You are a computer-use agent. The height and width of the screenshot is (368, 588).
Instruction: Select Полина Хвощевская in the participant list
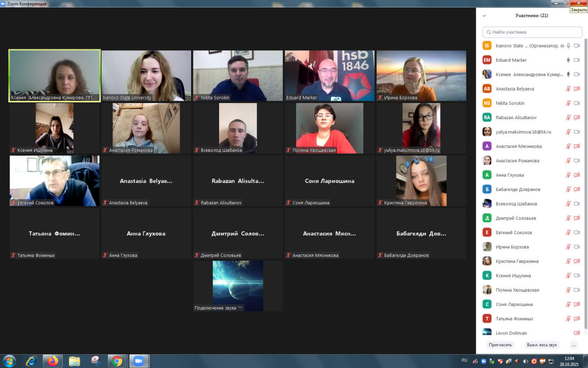tap(517, 290)
